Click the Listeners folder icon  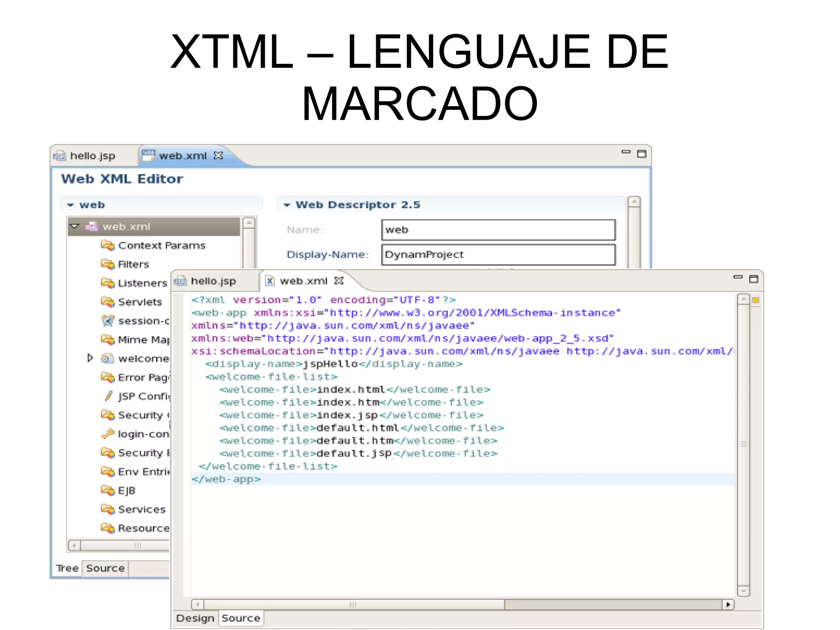point(107,283)
